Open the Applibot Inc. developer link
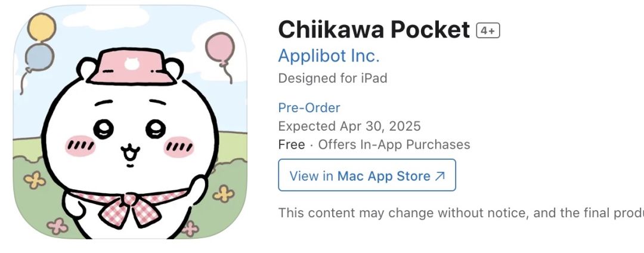Screen dimensions: 644x253 tap(329, 56)
